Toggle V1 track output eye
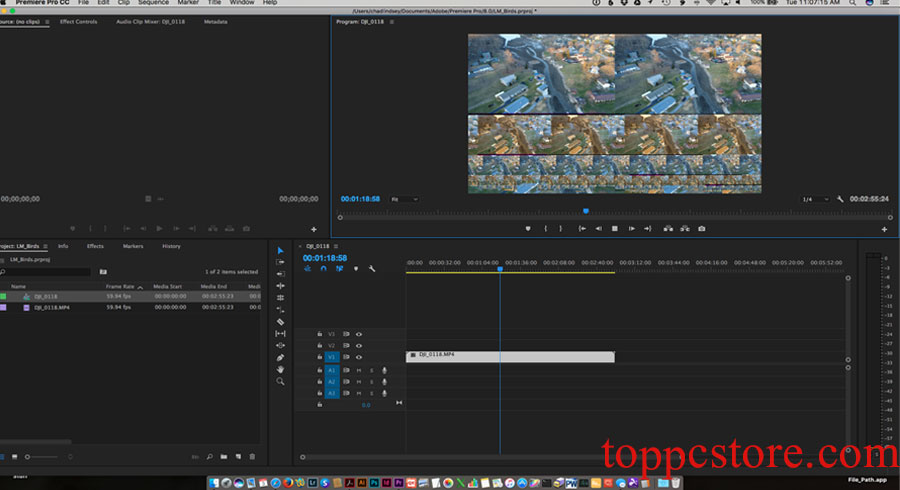Viewport: 900px width, 490px height. [359, 357]
